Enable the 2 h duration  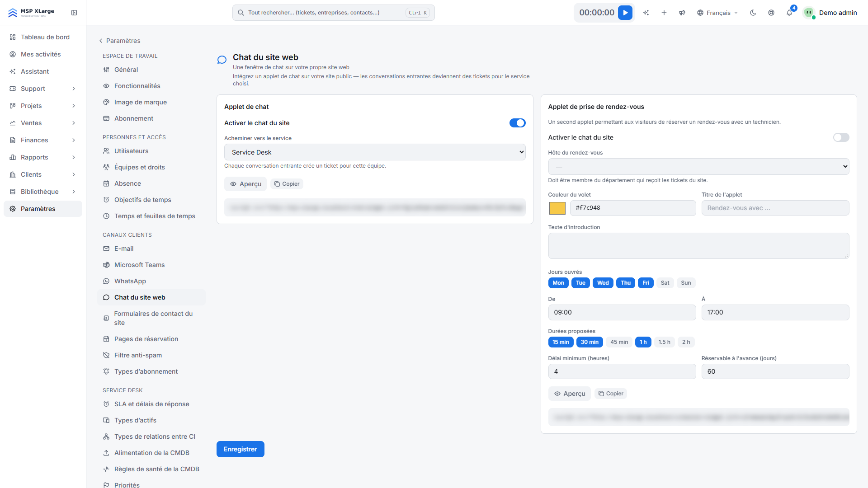click(x=686, y=342)
